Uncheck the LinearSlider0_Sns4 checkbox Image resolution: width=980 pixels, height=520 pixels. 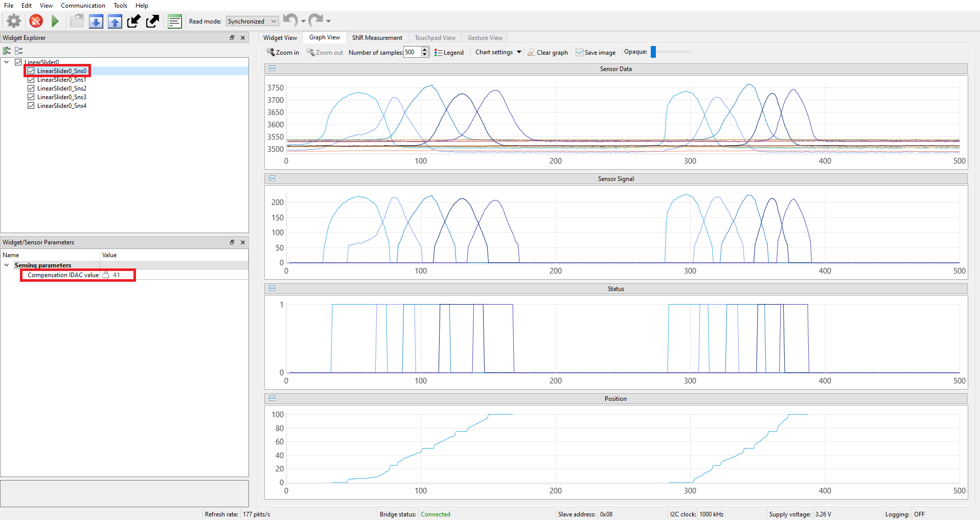[x=31, y=106]
